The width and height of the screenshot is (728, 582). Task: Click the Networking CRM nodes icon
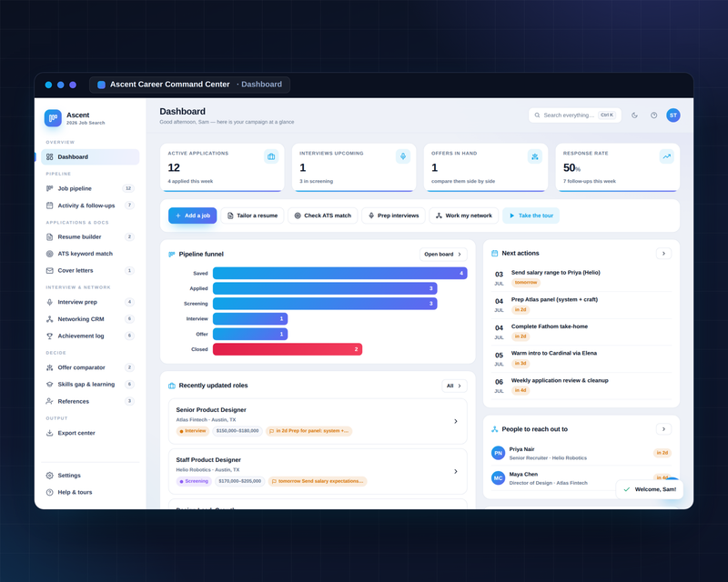(50, 319)
